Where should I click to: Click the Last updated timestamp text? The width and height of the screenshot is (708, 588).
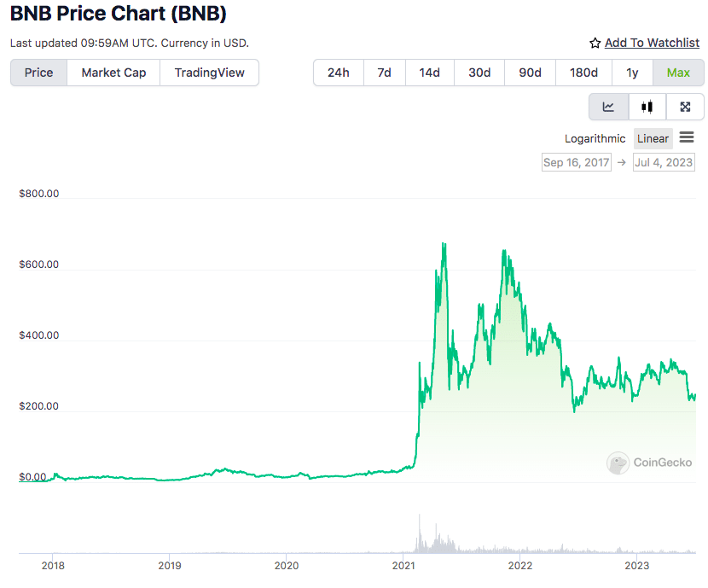pyautogui.click(x=129, y=44)
